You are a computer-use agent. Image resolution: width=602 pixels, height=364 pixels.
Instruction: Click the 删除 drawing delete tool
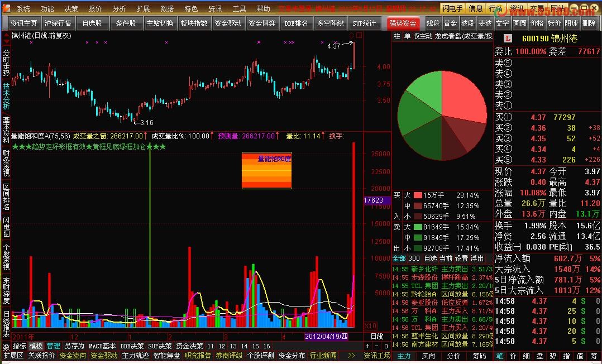(x=588, y=23)
